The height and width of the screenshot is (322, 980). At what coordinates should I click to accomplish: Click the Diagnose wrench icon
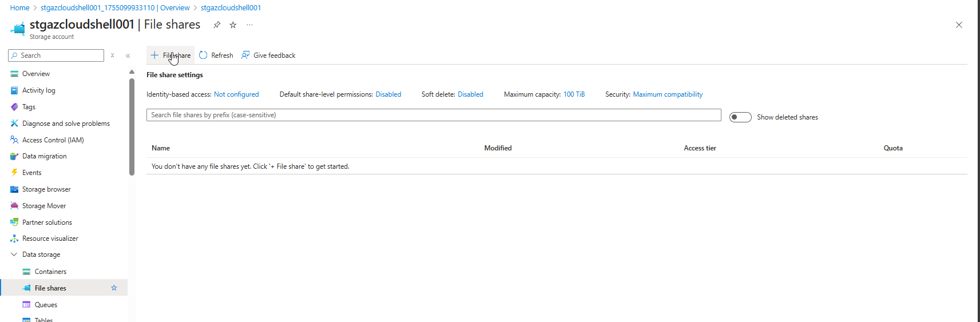tap(14, 124)
